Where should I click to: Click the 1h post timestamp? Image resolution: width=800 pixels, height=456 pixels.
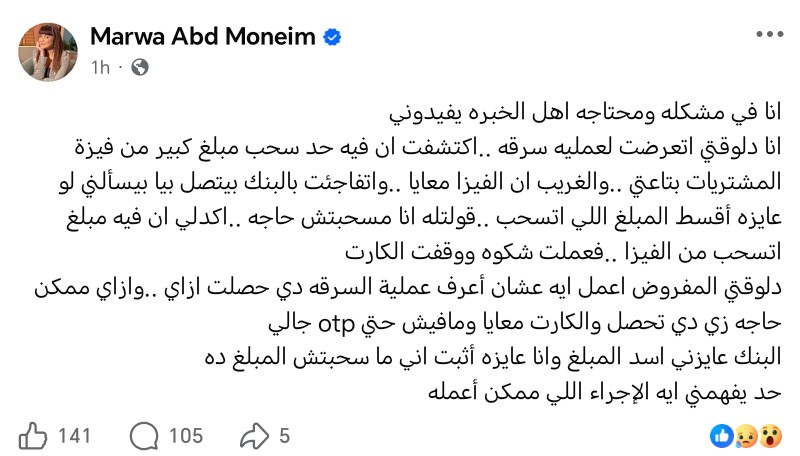point(100,68)
